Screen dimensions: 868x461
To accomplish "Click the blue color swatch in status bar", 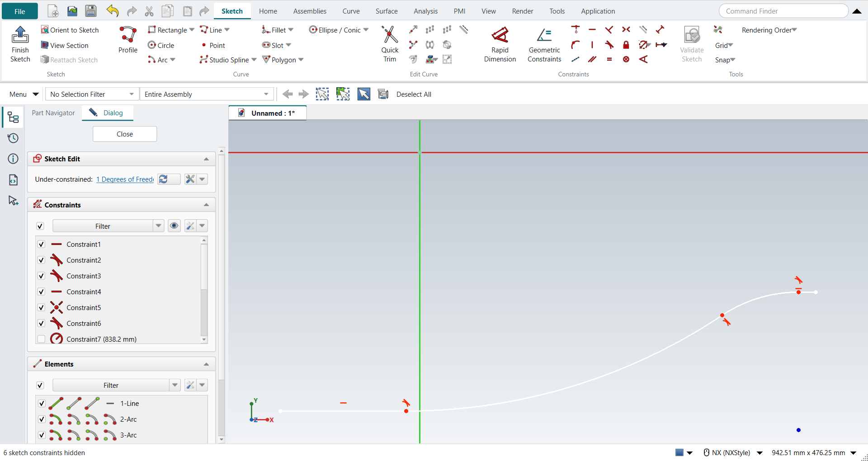I will [679, 452].
